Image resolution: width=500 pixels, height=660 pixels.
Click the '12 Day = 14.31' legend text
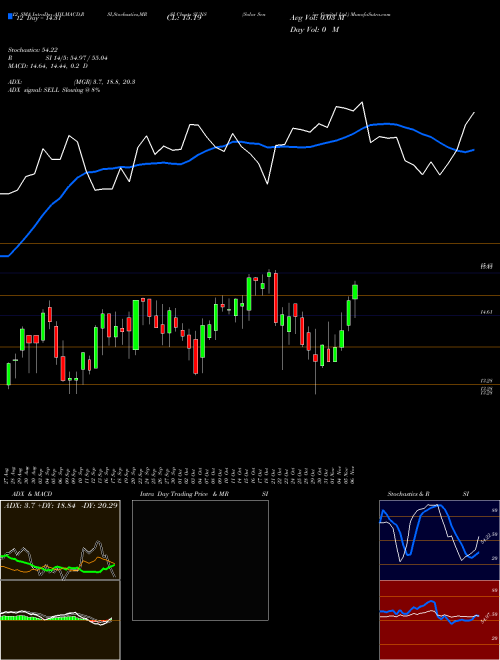[x=37, y=19]
